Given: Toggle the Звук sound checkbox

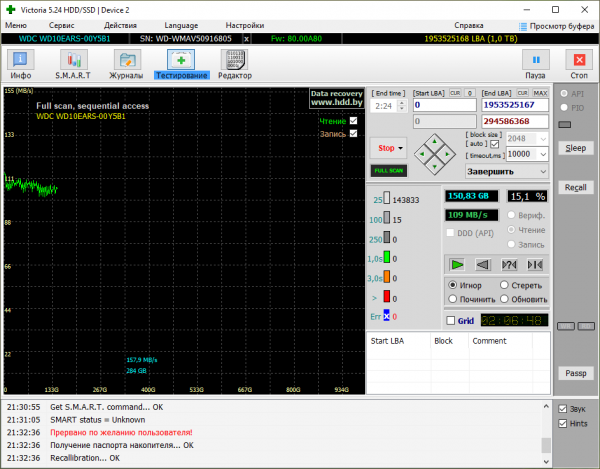Looking at the screenshot, I should (565, 409).
